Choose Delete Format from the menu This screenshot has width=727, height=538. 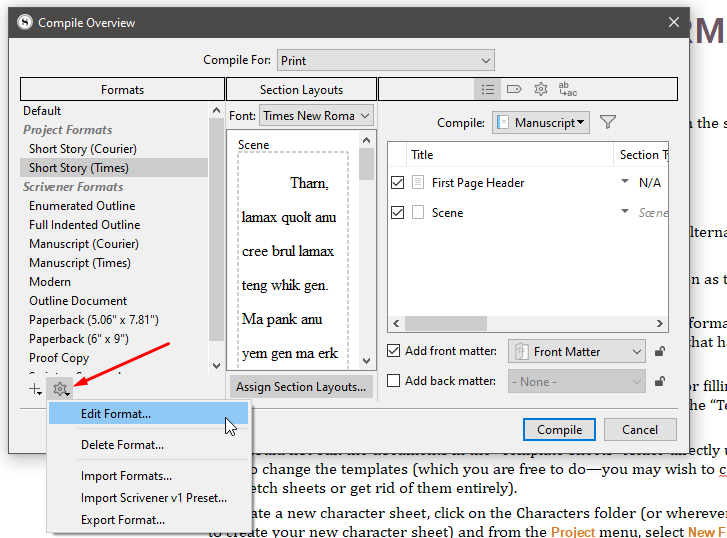tap(148, 445)
